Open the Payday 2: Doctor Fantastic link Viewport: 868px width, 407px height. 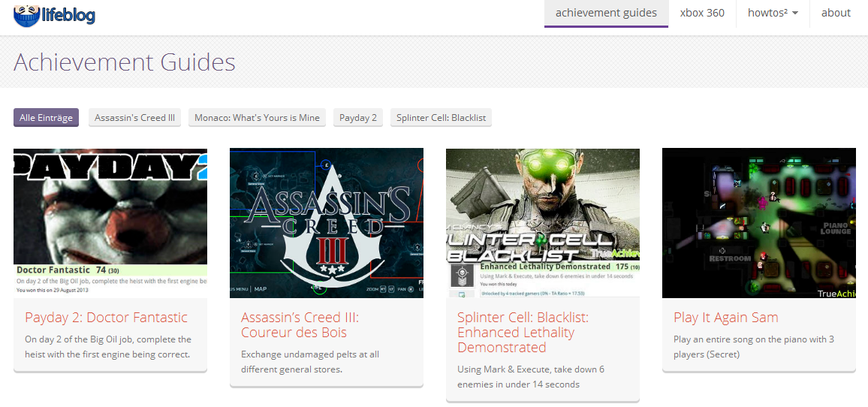tap(106, 318)
